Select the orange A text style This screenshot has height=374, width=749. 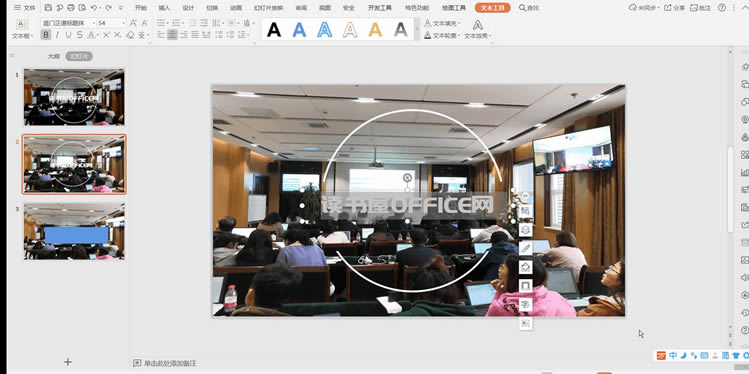[375, 30]
